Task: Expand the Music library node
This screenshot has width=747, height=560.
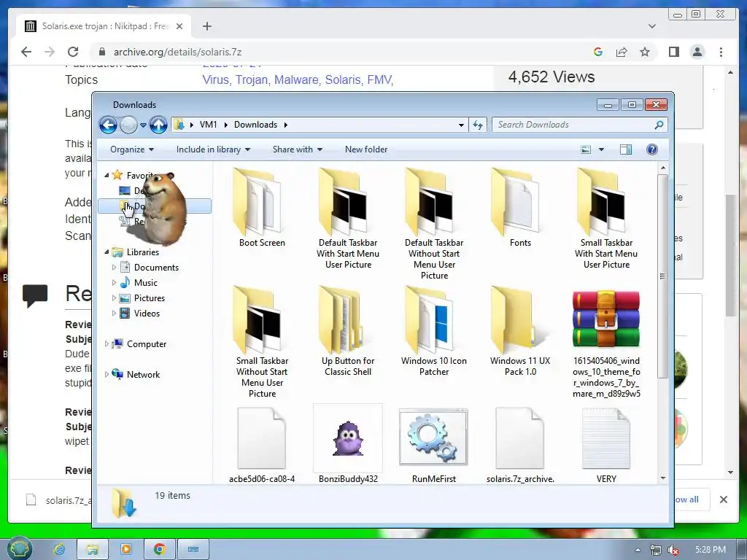Action: click(114, 282)
